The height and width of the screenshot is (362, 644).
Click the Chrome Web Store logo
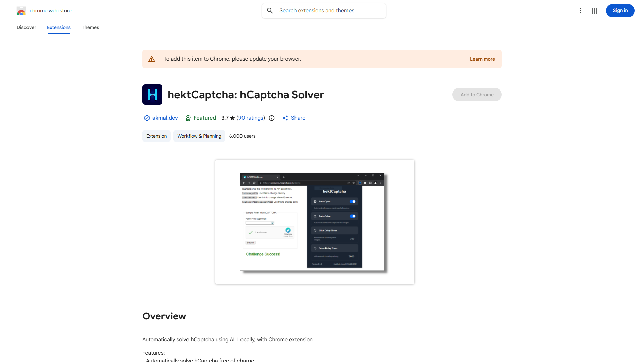[21, 11]
